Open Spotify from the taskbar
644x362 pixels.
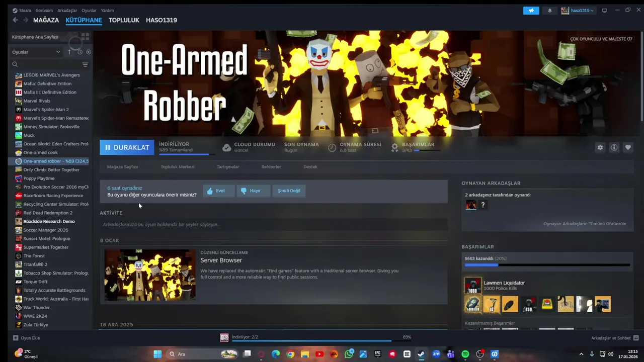[465, 354]
